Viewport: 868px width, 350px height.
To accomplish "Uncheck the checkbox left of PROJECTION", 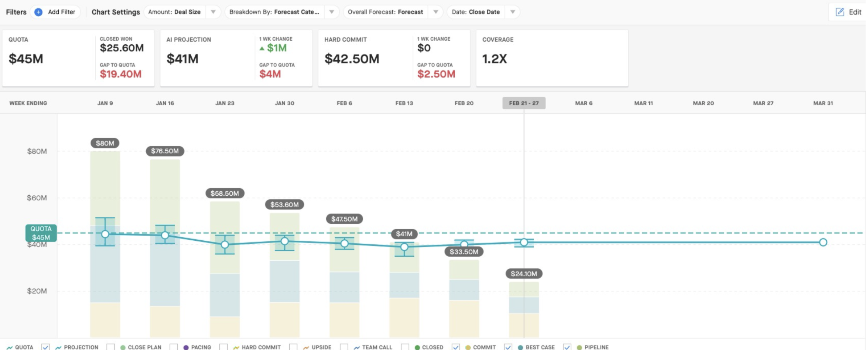I will click(x=45, y=347).
